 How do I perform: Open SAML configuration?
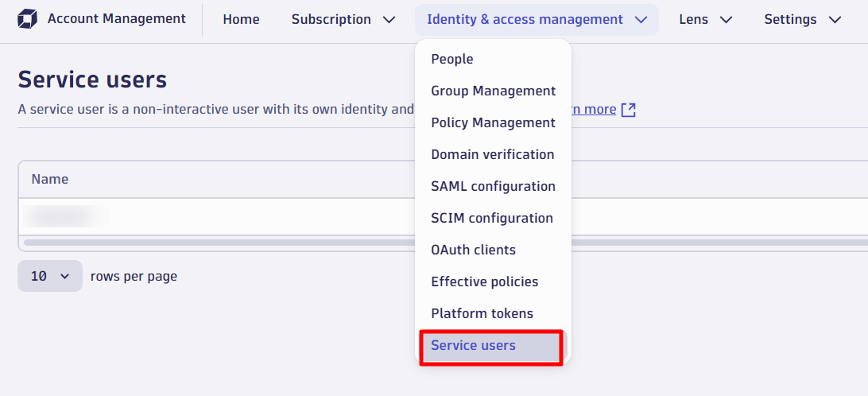click(x=493, y=186)
